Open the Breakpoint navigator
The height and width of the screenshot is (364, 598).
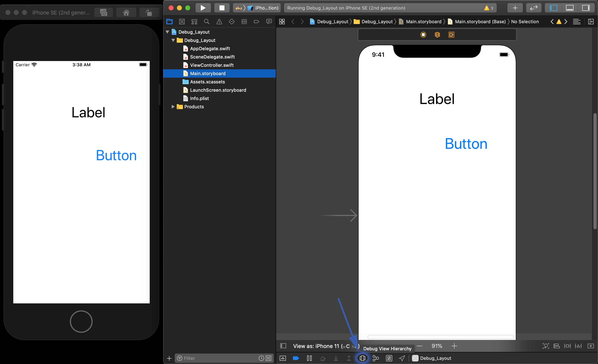pyautogui.click(x=256, y=22)
